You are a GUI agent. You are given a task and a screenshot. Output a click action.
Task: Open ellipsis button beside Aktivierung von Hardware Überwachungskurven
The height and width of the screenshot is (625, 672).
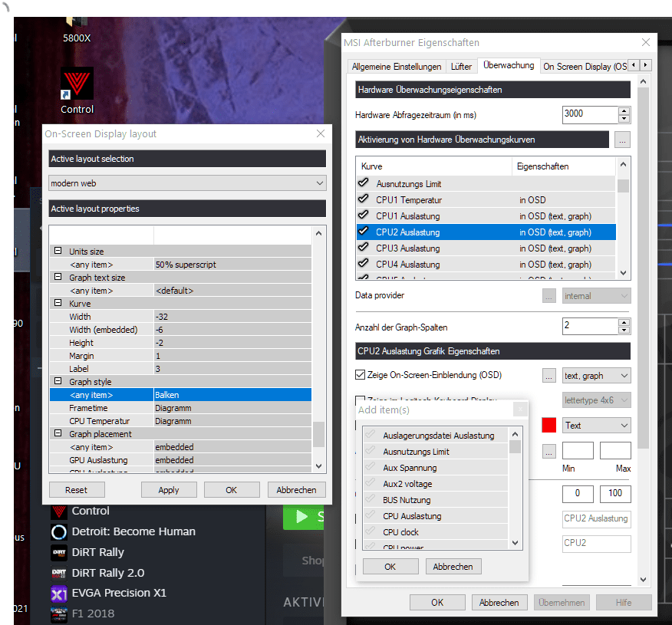(622, 140)
